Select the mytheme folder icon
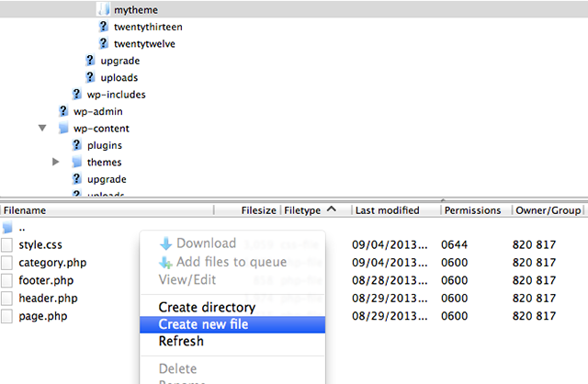The width and height of the screenshot is (588, 384). (x=103, y=9)
